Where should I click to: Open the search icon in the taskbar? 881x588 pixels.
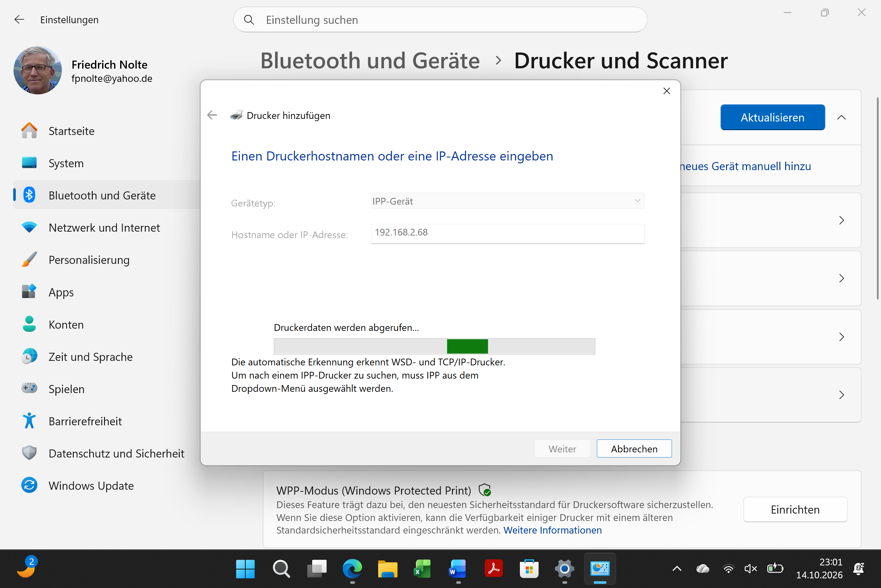(x=281, y=569)
